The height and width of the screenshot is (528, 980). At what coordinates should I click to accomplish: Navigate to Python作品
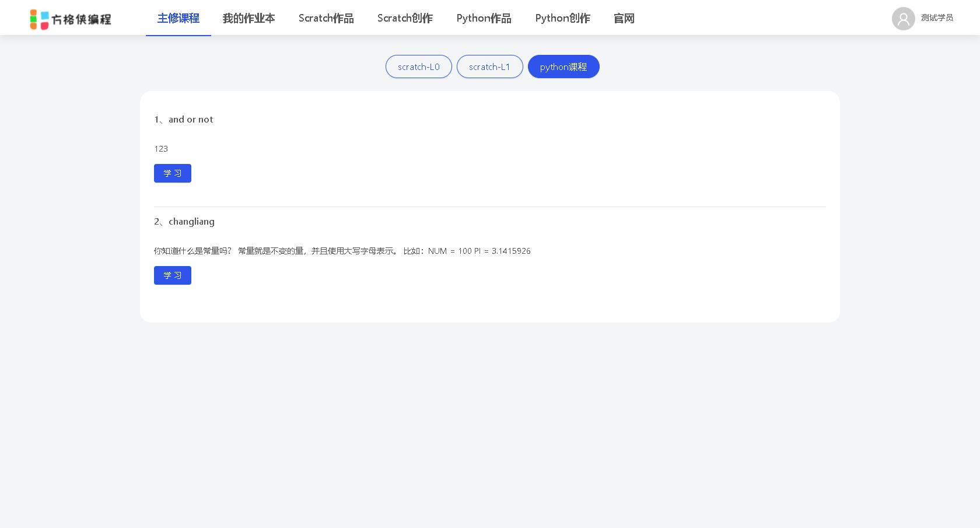pyautogui.click(x=484, y=18)
